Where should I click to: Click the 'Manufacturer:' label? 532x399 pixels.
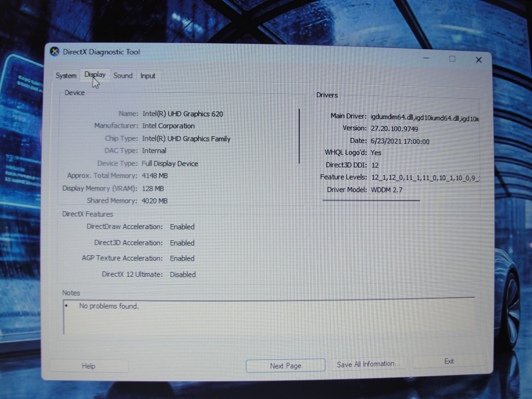(116, 126)
